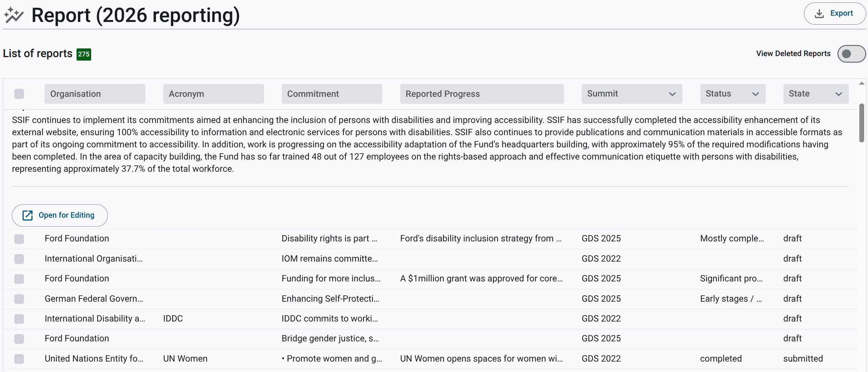
Task: Check the Ford Foundation Funding for more inclus… checkbox
Action: 19,279
